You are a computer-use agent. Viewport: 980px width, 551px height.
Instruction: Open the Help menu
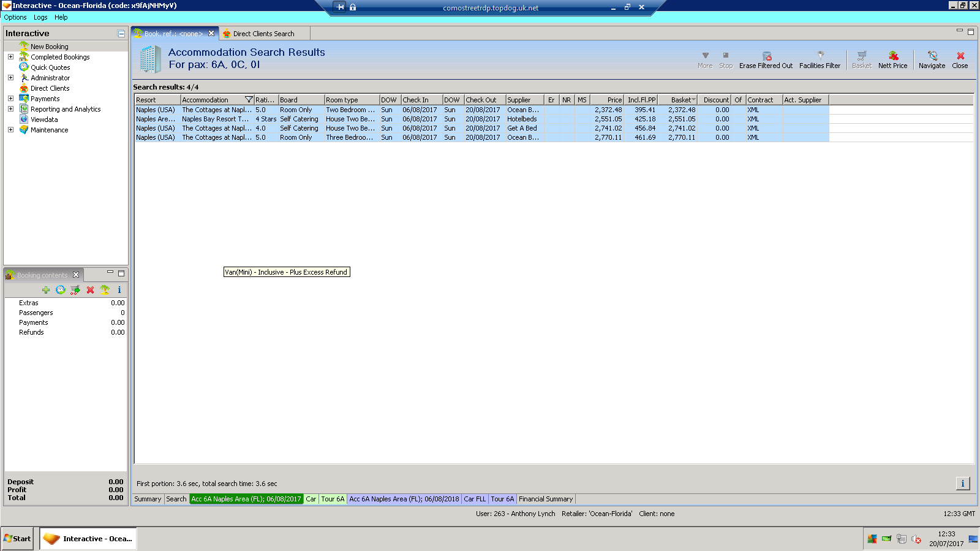point(61,17)
